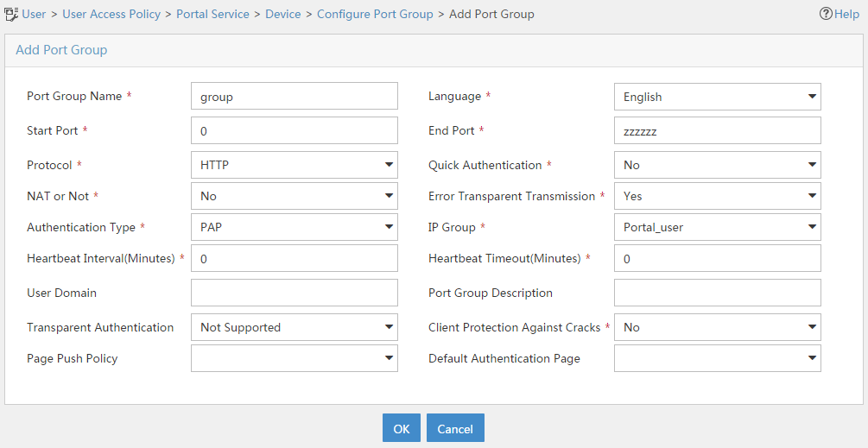The image size is (868, 448).
Task: Click the Cancel button
Action: tap(455, 428)
